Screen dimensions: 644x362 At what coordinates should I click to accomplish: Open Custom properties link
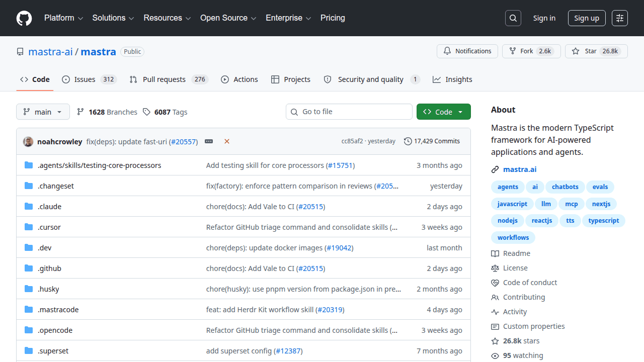pos(528,326)
